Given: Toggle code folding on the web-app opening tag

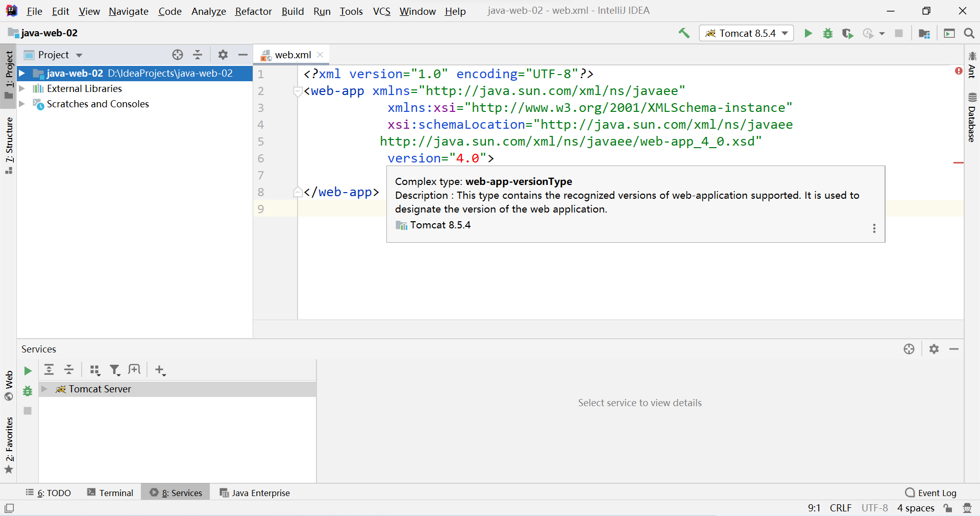Looking at the screenshot, I should coord(298,91).
